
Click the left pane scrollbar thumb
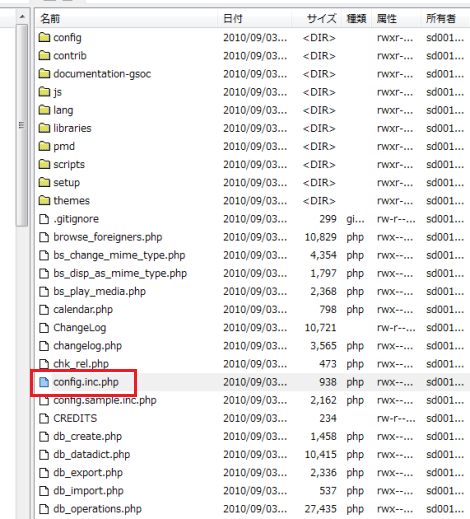[x=22, y=125]
